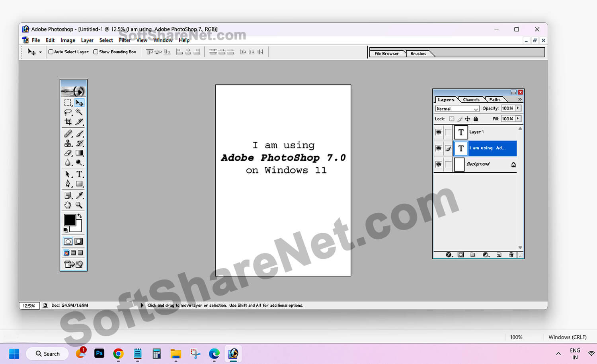Image resolution: width=597 pixels, height=364 pixels.
Task: Open the Fill slider arrow
Action: (518, 119)
